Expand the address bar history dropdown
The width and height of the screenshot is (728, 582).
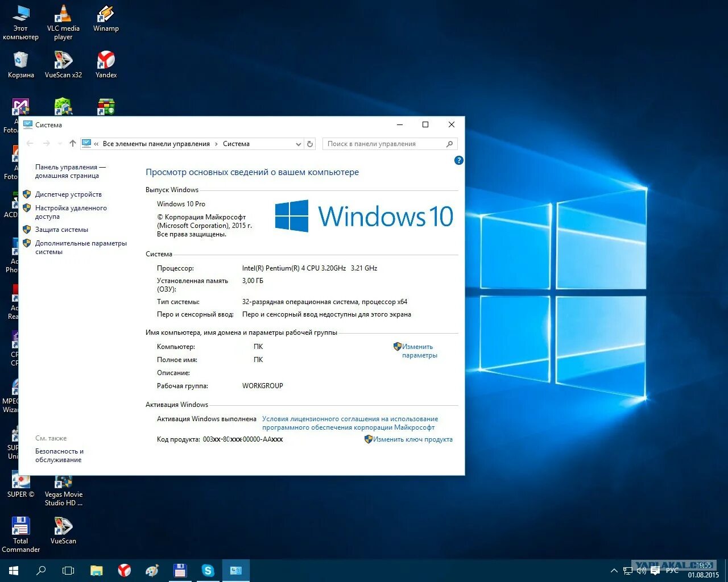[x=298, y=144]
